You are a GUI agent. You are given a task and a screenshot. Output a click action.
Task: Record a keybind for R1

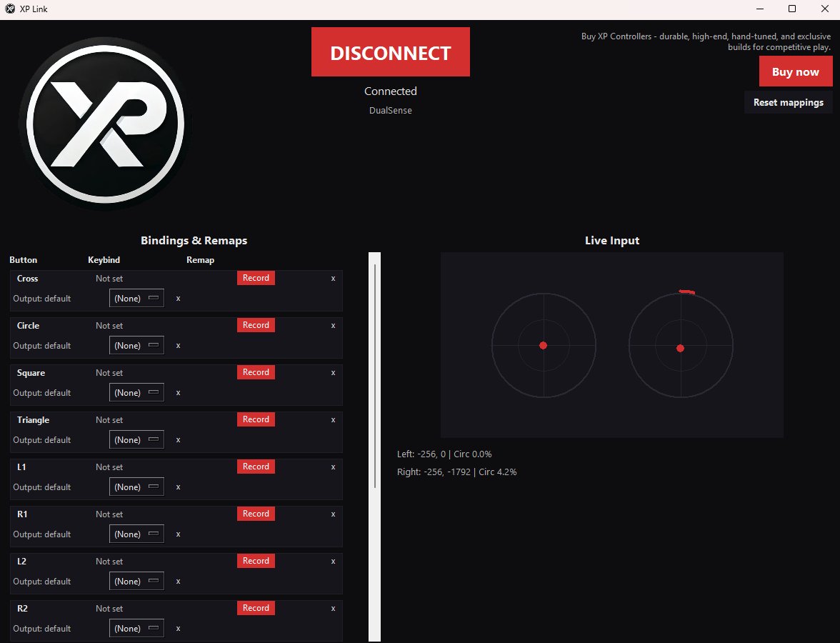pos(256,513)
